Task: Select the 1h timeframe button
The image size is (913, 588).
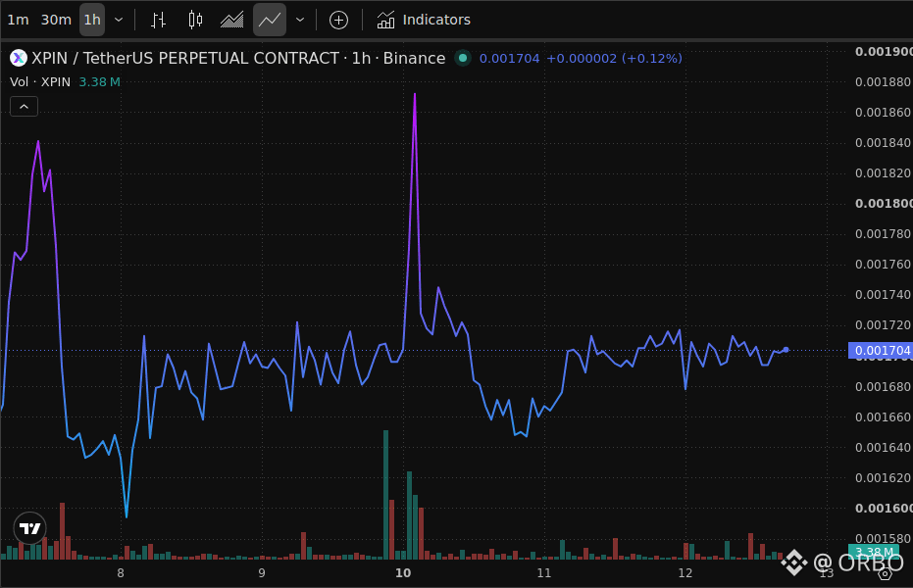Action: 92,20
